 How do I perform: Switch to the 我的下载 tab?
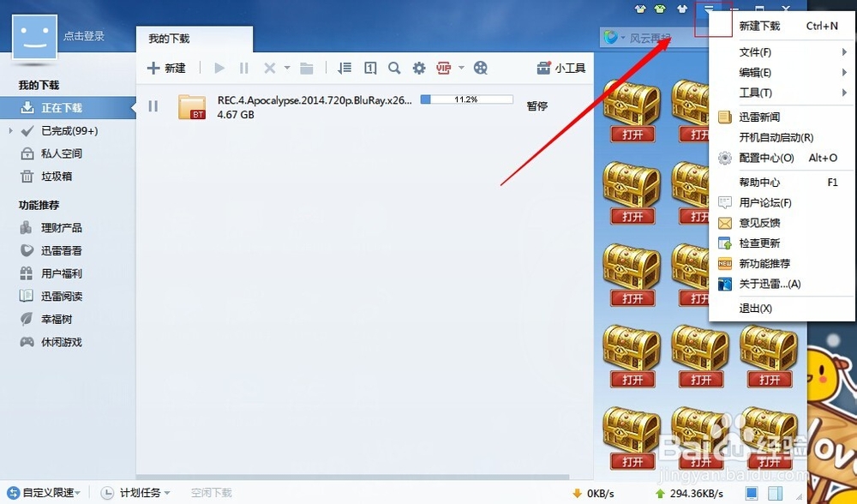194,39
